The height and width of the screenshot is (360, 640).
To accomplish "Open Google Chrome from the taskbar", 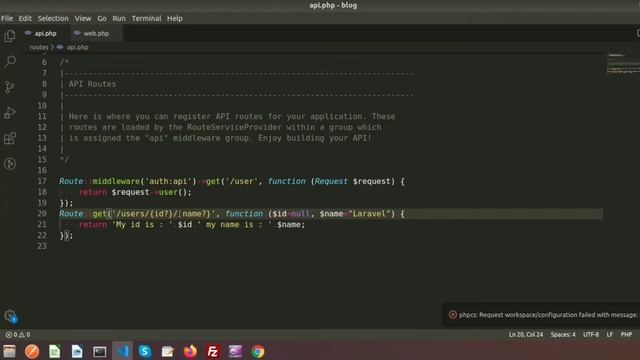I will coord(258,351).
